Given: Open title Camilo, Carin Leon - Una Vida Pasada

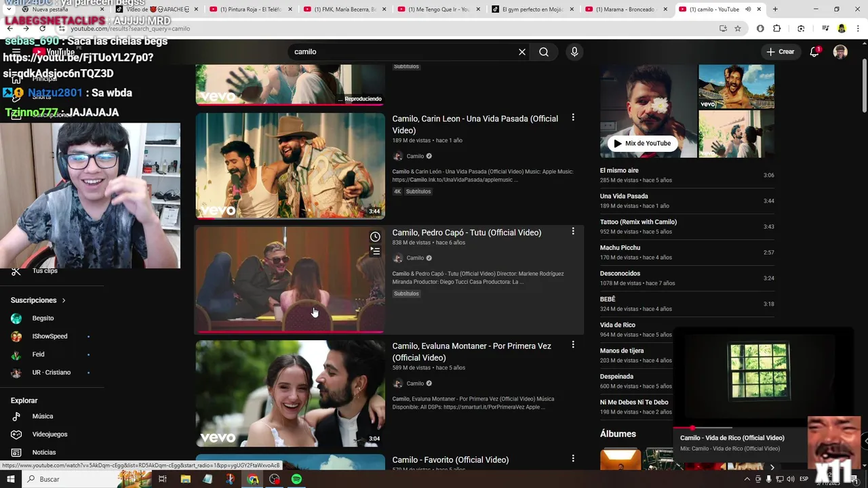Looking at the screenshot, I should click(x=475, y=125).
